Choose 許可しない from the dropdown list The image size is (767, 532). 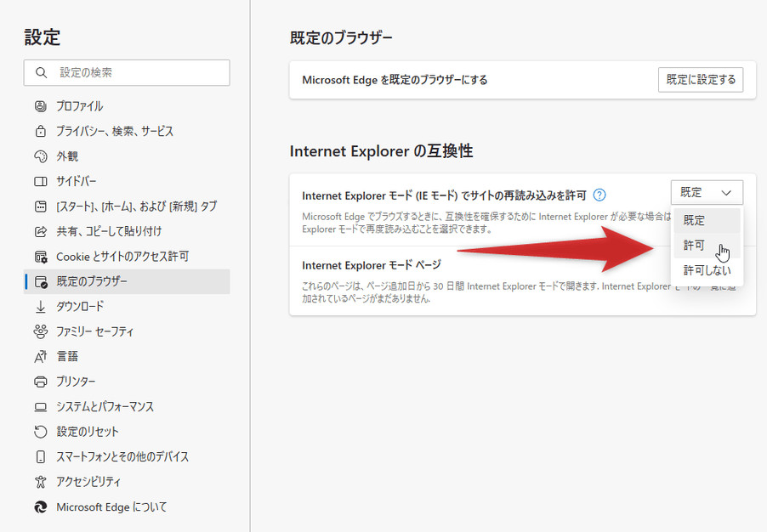point(707,270)
